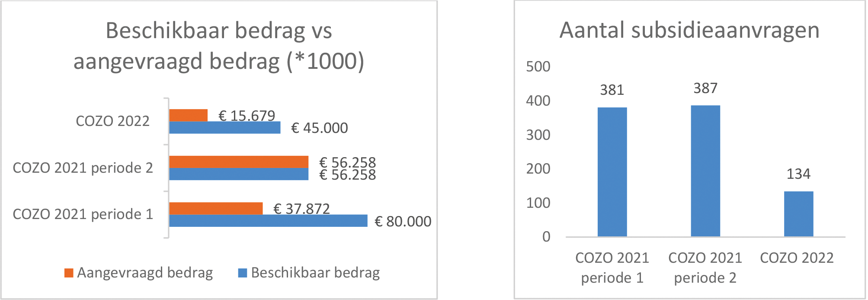Select the Beschikbaar bedrag legend label
The image size is (868, 300).
pyautogui.click(x=315, y=273)
